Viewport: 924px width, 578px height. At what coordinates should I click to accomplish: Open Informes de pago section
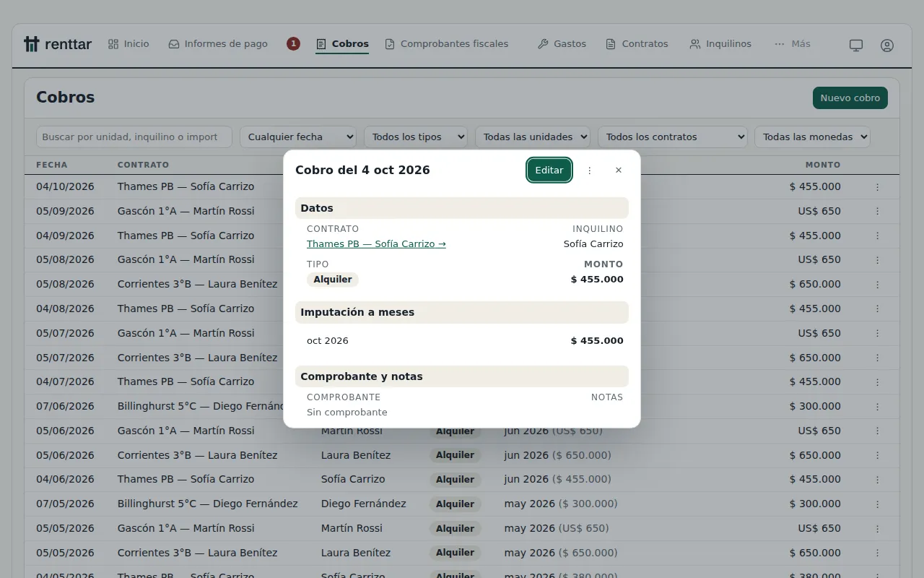tap(218, 44)
